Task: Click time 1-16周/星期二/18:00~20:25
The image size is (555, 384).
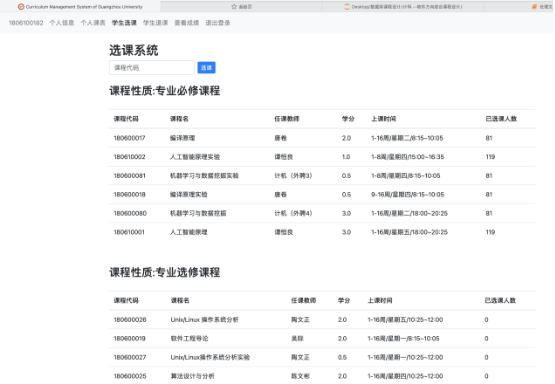Action: point(409,213)
